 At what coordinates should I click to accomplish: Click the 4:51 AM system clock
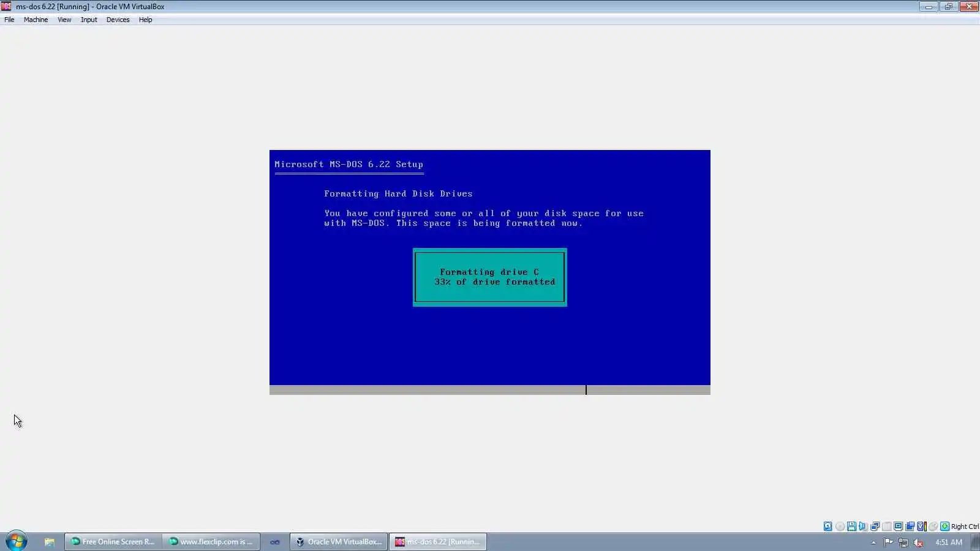tap(949, 542)
